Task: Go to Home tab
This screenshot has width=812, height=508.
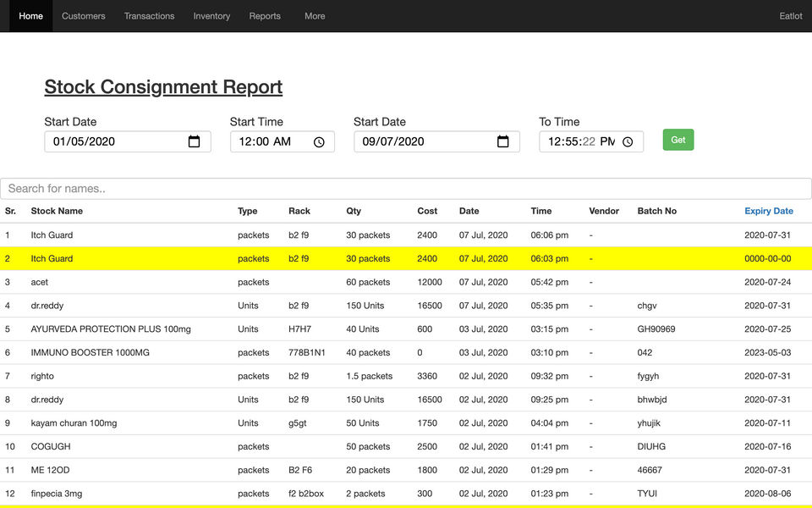Action: 31,16
